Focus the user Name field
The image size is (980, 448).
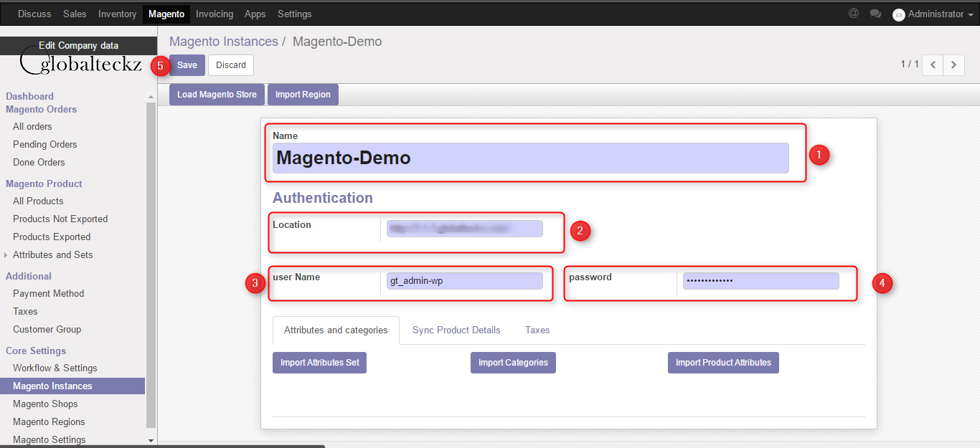[x=464, y=281]
